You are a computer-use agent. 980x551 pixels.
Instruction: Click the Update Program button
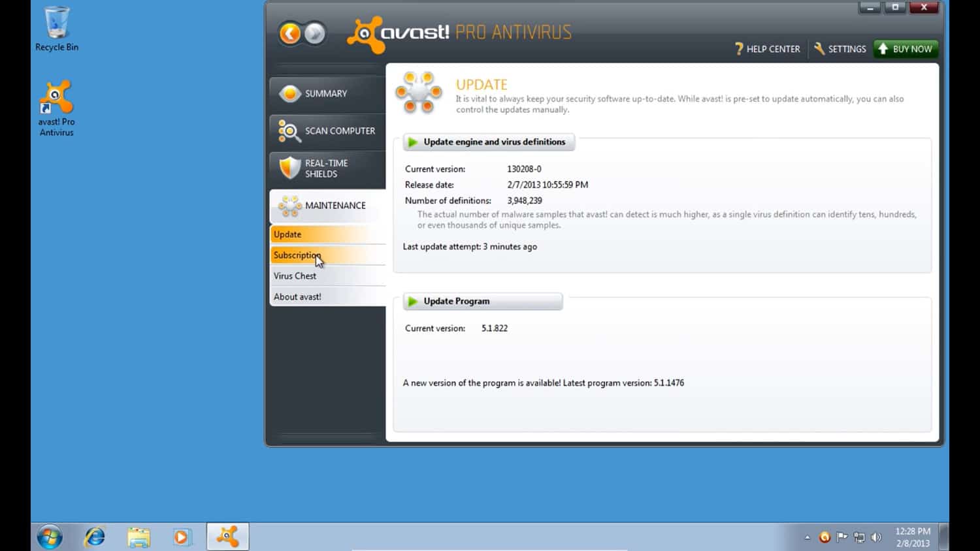(x=482, y=301)
